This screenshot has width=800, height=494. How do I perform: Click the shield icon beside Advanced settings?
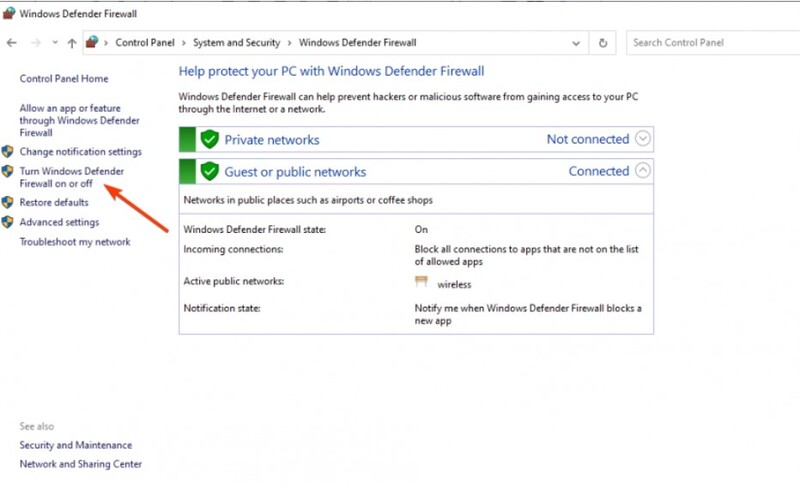tap(7, 222)
